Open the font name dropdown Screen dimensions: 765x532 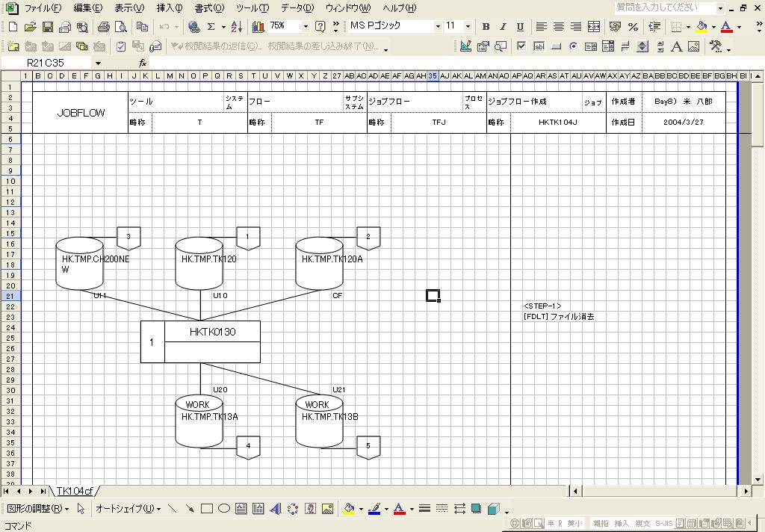pyautogui.click(x=438, y=26)
